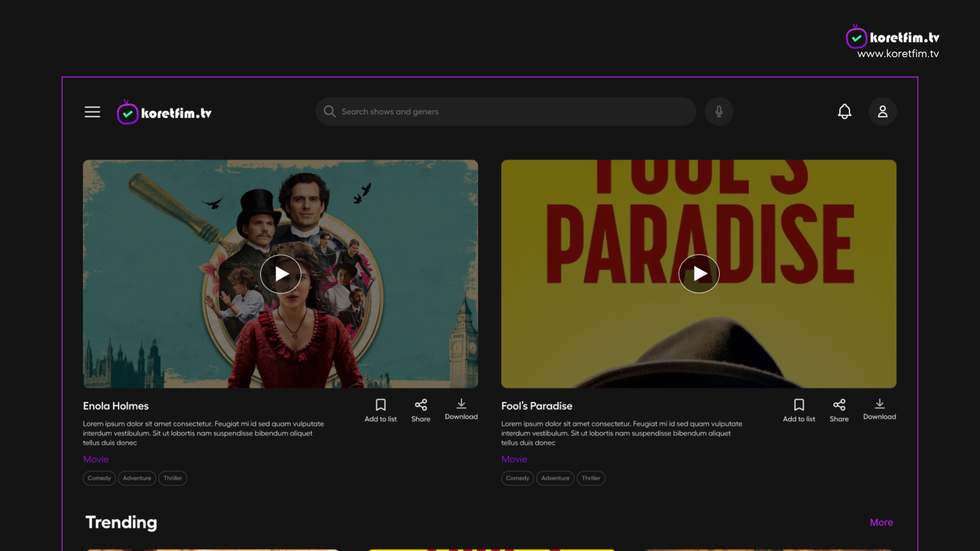Screen dimensions: 980x551
Task: Select Adventure tag under Enola Holmes
Action: coord(137,478)
